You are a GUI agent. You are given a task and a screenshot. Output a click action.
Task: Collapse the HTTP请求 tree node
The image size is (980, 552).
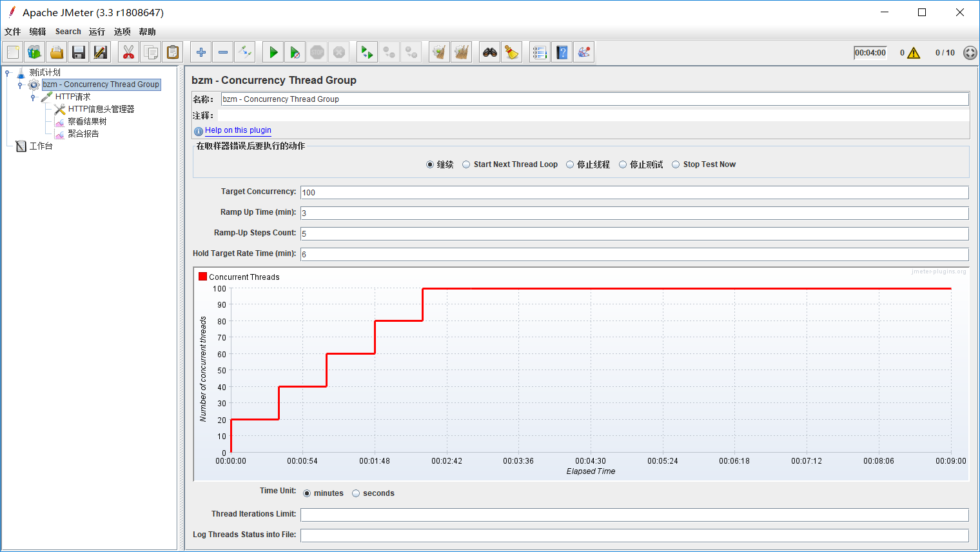[x=33, y=97]
